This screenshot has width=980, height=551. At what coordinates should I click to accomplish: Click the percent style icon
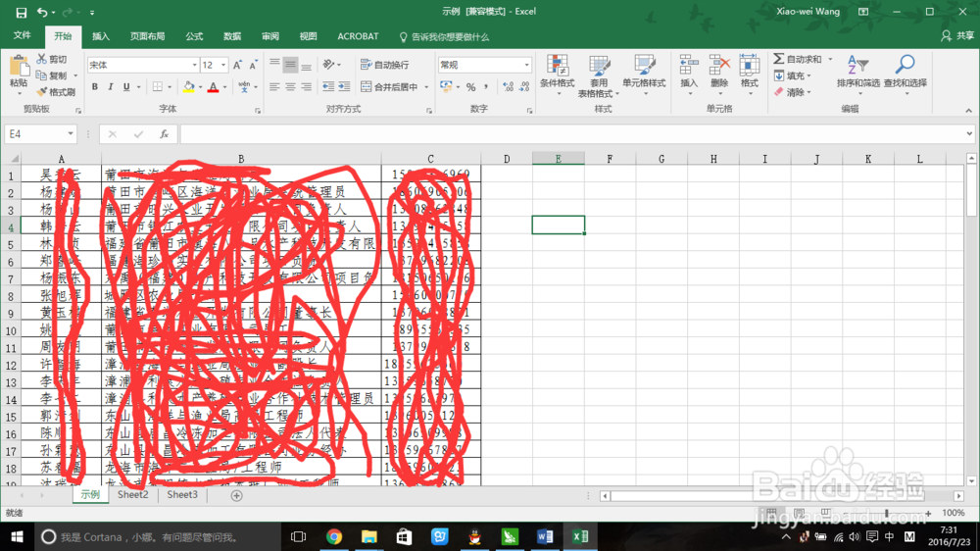(470, 87)
